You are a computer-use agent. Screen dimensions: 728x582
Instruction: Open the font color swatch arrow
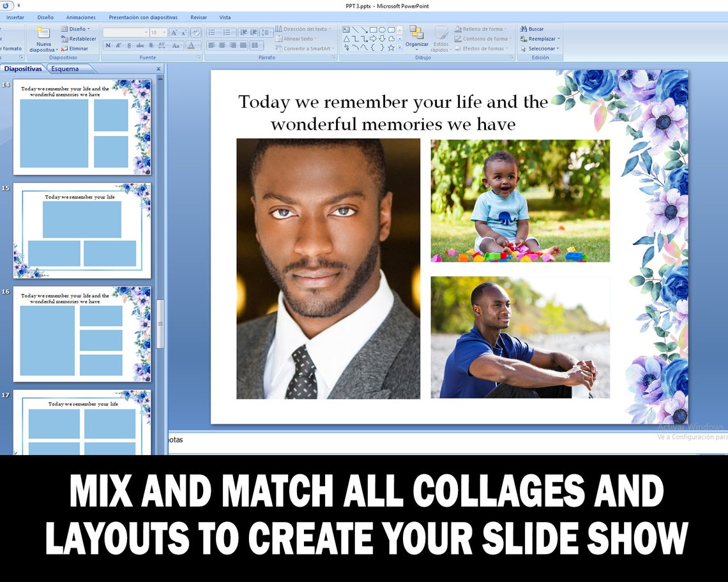tap(198, 46)
